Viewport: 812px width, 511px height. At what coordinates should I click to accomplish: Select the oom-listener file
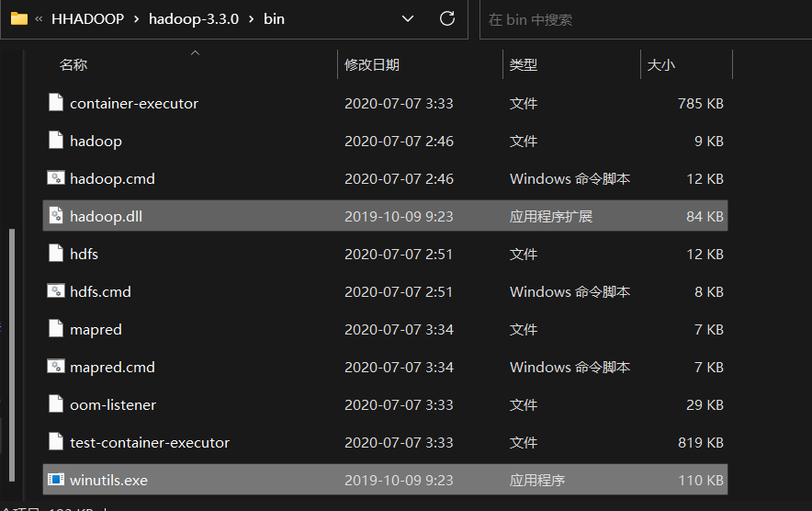(113, 404)
